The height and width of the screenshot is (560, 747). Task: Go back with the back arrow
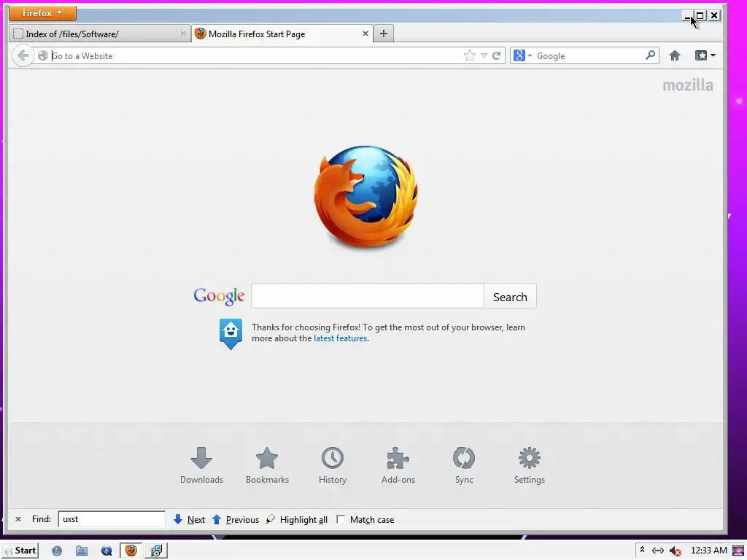click(x=23, y=55)
